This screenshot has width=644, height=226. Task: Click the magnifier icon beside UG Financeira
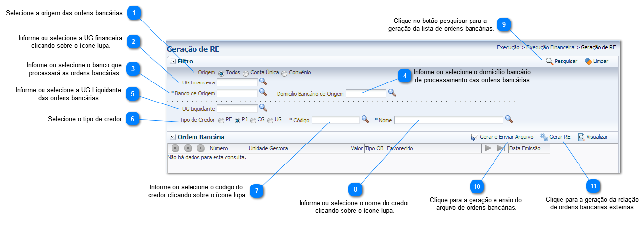point(263,82)
